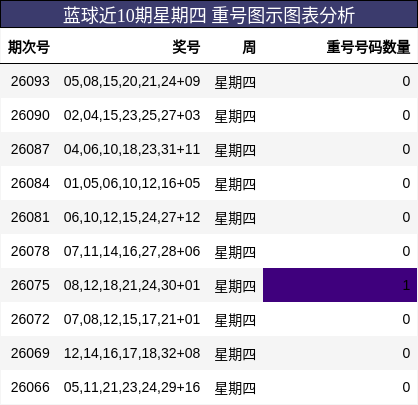
Task: Click winning numbers 08,12,18,21,24,30+01
Action: [132, 285]
